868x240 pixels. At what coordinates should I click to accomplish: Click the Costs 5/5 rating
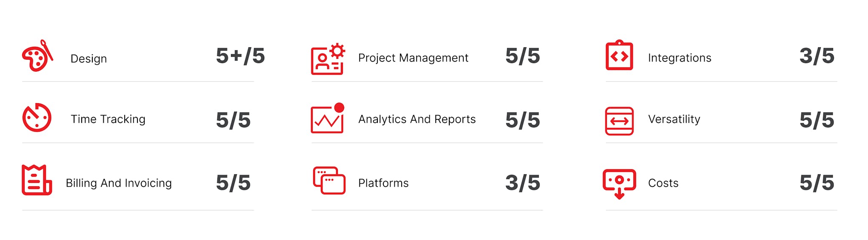click(x=817, y=183)
